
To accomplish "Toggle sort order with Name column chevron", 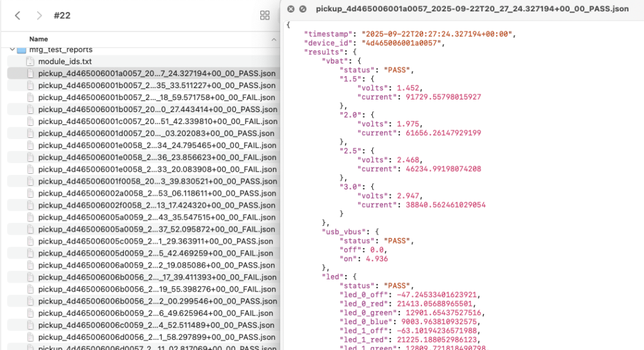I will (274, 39).
